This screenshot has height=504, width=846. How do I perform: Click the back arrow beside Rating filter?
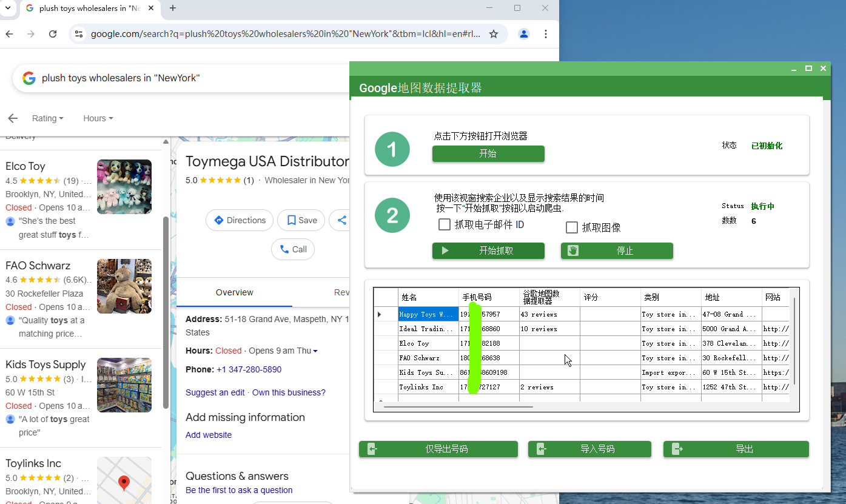click(x=13, y=118)
